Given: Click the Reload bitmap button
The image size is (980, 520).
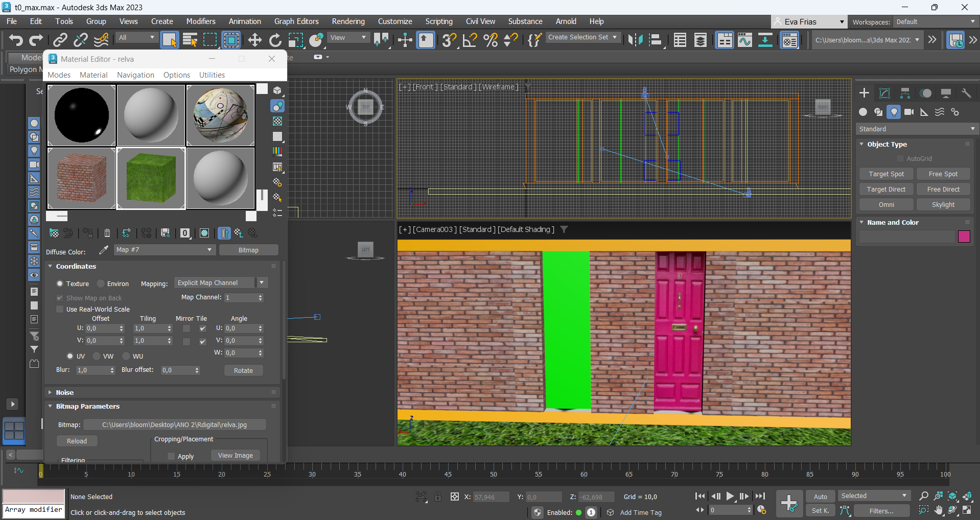Looking at the screenshot, I should click(x=77, y=441).
